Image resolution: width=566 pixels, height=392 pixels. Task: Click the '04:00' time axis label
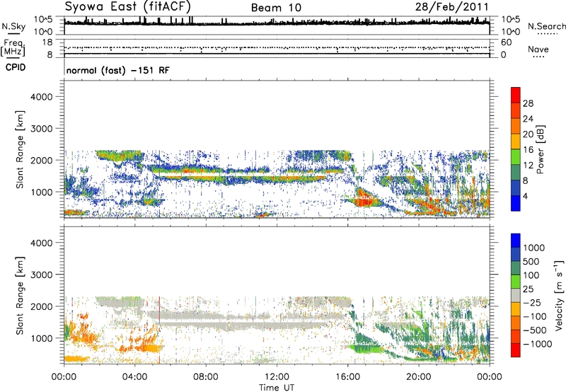134,377
